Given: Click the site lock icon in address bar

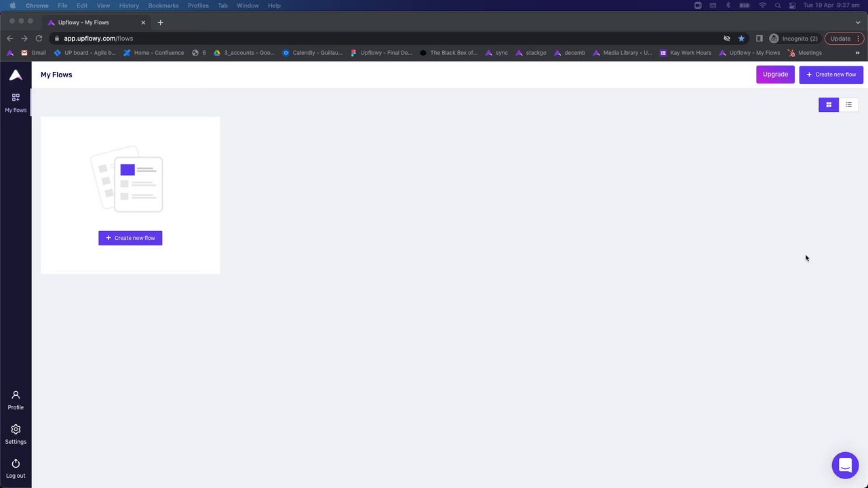Looking at the screenshot, I should coord(57,39).
